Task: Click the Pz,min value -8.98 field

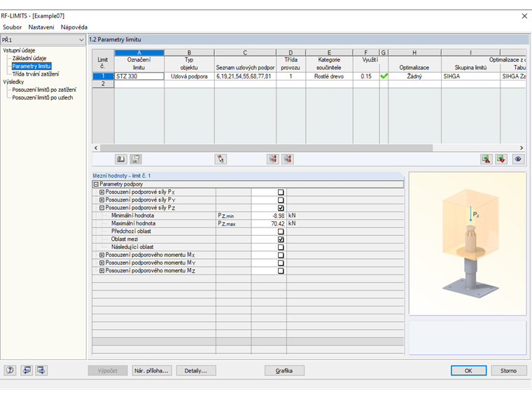Action: pyautogui.click(x=269, y=216)
